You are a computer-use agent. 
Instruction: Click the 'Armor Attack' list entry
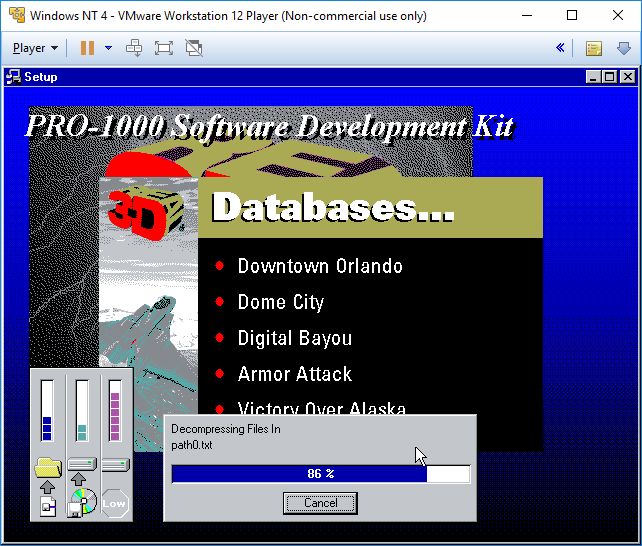295,374
